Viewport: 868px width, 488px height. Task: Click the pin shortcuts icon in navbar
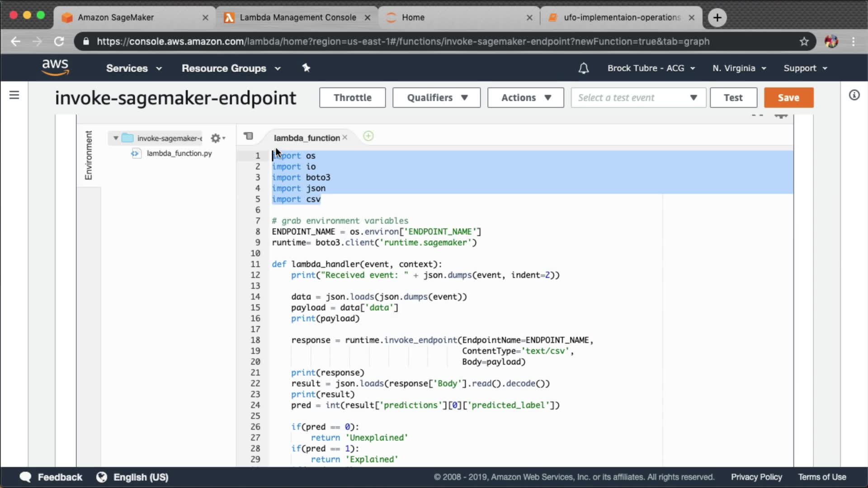click(306, 68)
